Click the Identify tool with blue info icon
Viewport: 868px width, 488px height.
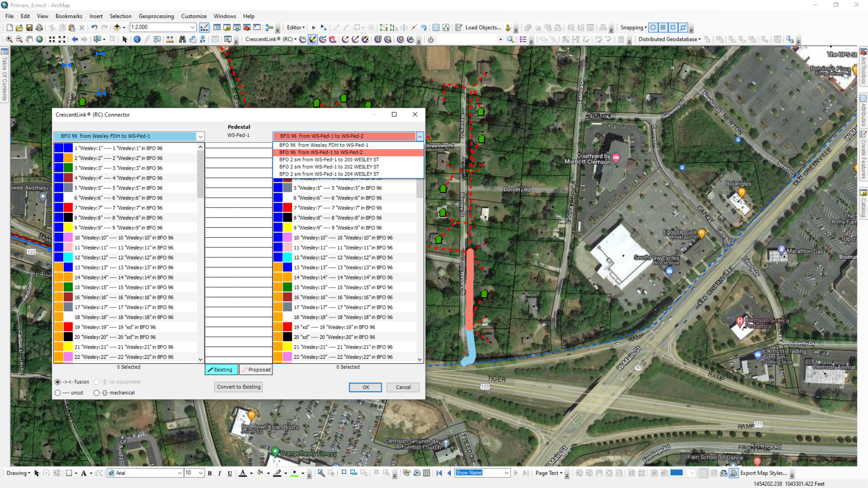pos(137,40)
